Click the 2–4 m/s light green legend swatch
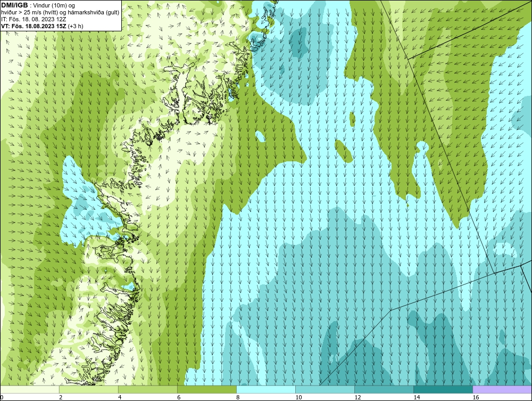Image resolution: width=532 pixels, height=401 pixels. click(89, 389)
